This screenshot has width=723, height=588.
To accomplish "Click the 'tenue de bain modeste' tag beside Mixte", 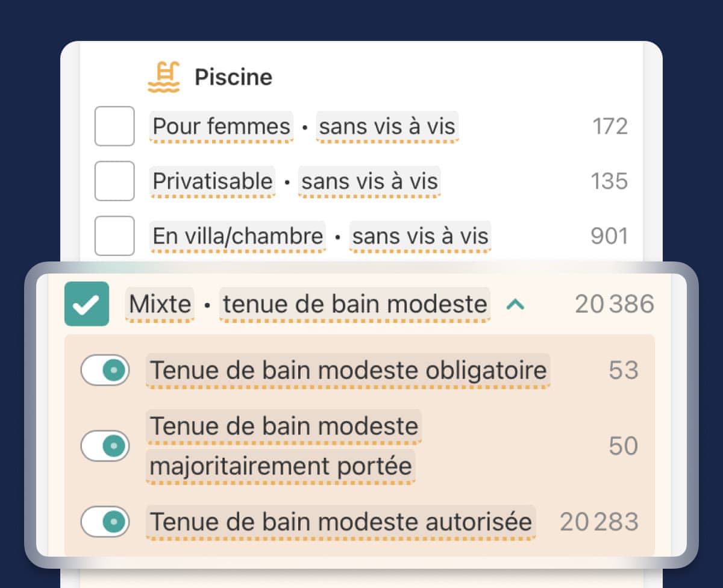I will pos(355,304).
